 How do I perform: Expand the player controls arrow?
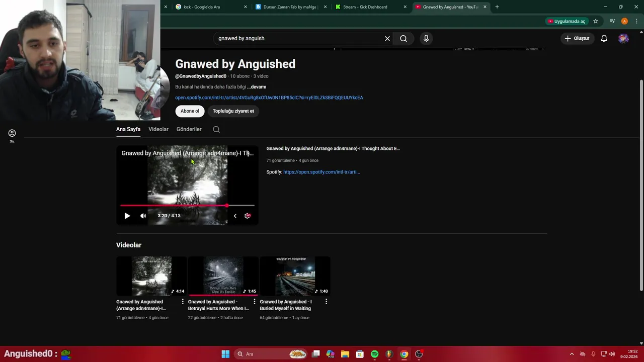[x=235, y=216]
